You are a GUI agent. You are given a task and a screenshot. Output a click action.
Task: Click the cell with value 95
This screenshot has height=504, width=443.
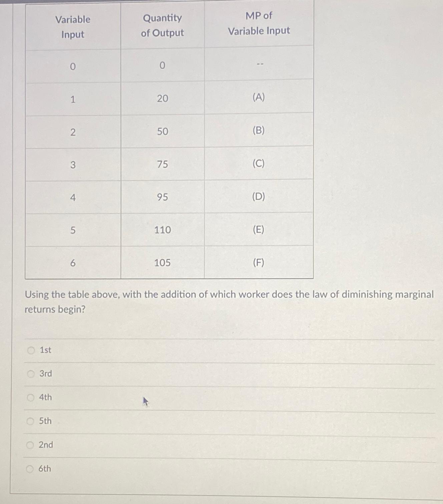[162, 197]
